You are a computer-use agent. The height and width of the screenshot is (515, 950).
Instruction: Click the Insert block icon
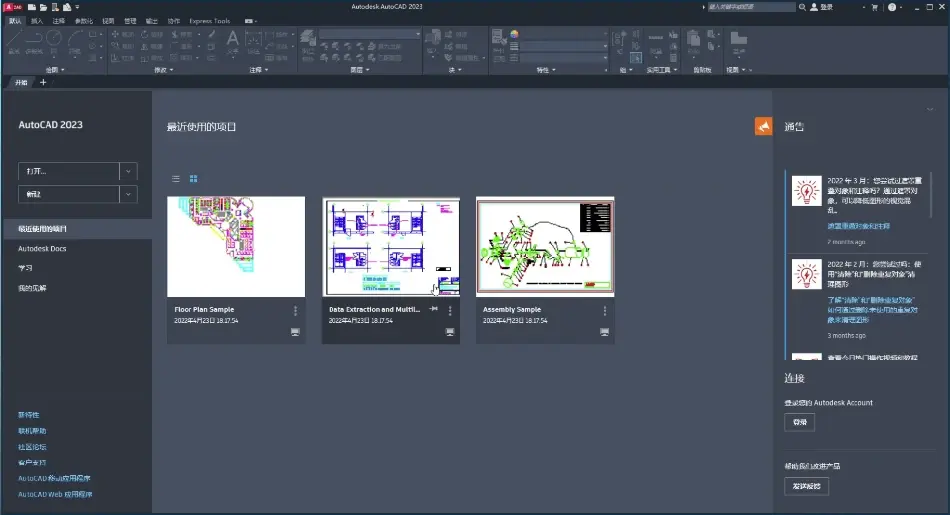[x=433, y=41]
